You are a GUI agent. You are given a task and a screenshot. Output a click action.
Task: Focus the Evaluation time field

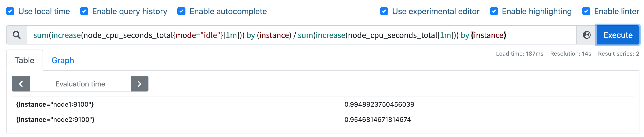[80, 84]
